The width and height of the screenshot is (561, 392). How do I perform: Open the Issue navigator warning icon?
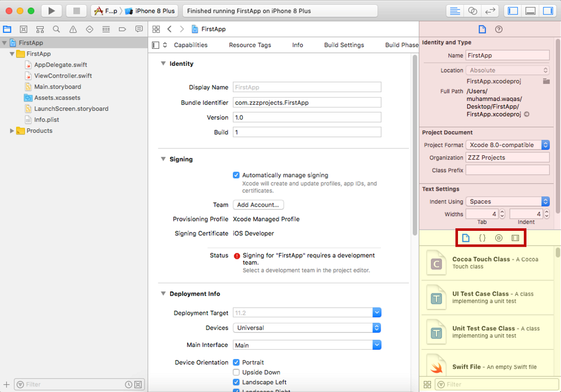(73, 29)
